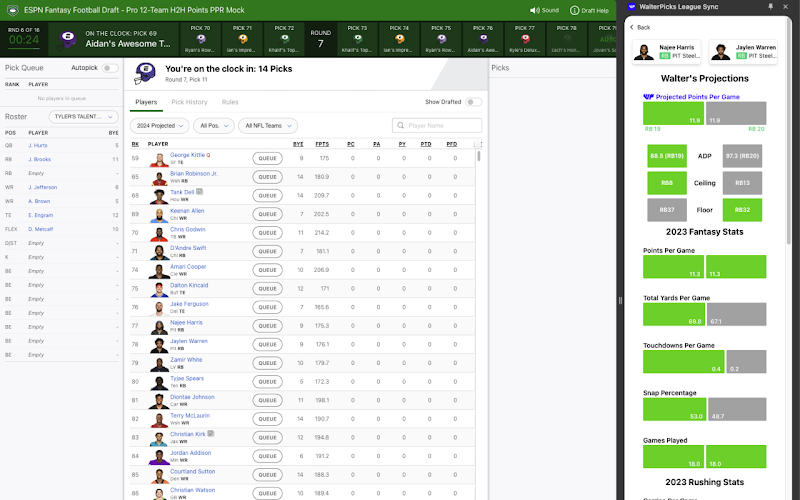Sort by the PTD column header

[426, 144]
